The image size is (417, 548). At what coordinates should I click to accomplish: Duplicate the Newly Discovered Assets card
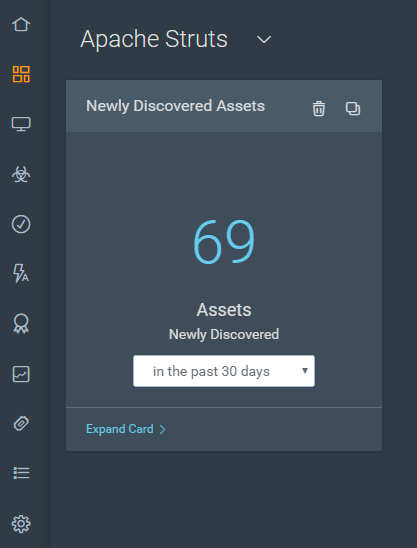pos(353,108)
